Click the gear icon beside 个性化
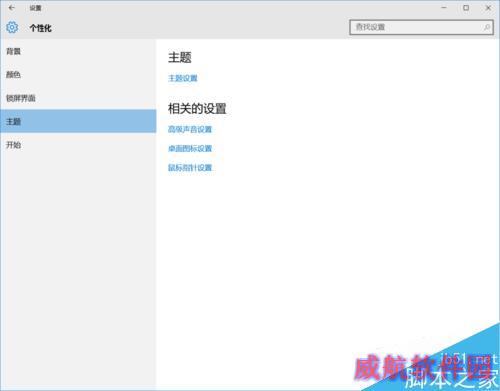The image size is (500, 391). [12, 27]
